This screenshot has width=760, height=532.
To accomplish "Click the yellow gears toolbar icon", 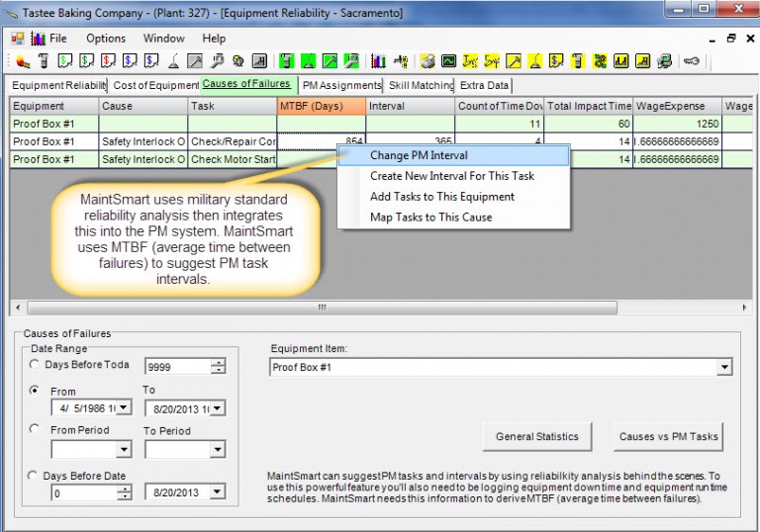I will (600, 61).
